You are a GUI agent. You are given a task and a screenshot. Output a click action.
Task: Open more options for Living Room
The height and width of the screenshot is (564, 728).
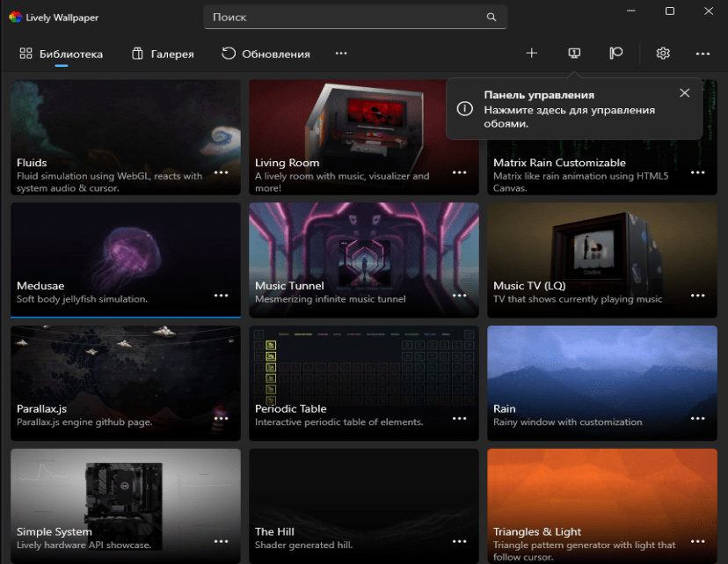click(459, 172)
